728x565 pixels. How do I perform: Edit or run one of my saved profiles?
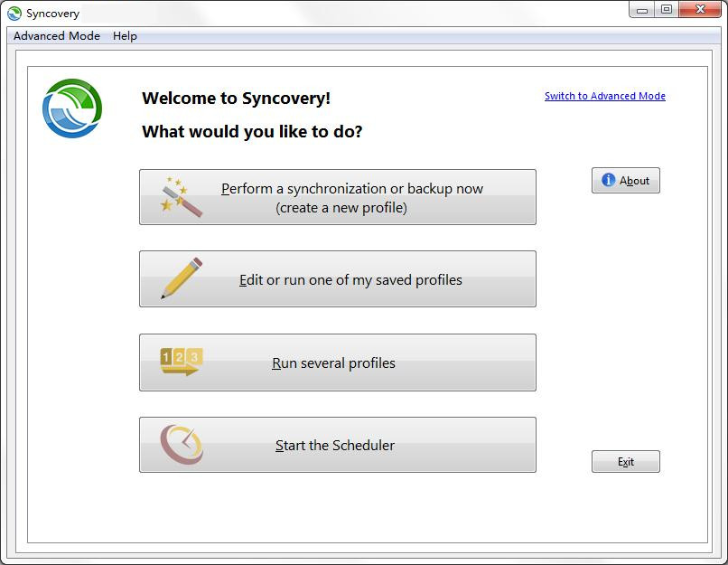pyautogui.click(x=338, y=278)
